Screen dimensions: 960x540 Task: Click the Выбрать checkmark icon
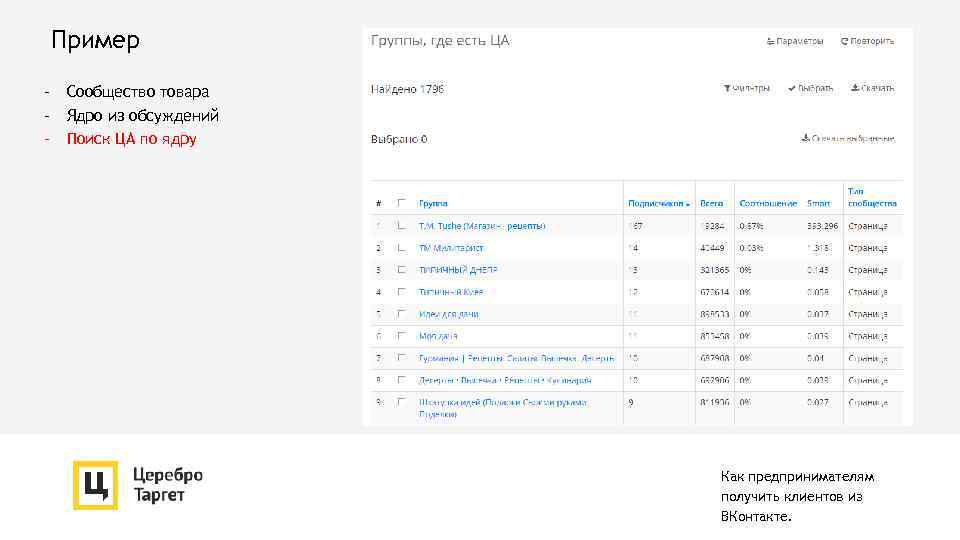point(792,88)
